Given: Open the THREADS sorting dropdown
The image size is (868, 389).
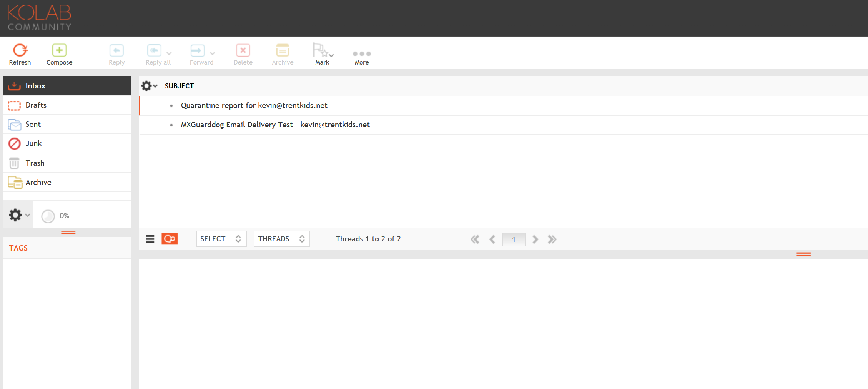Looking at the screenshot, I should [x=281, y=239].
